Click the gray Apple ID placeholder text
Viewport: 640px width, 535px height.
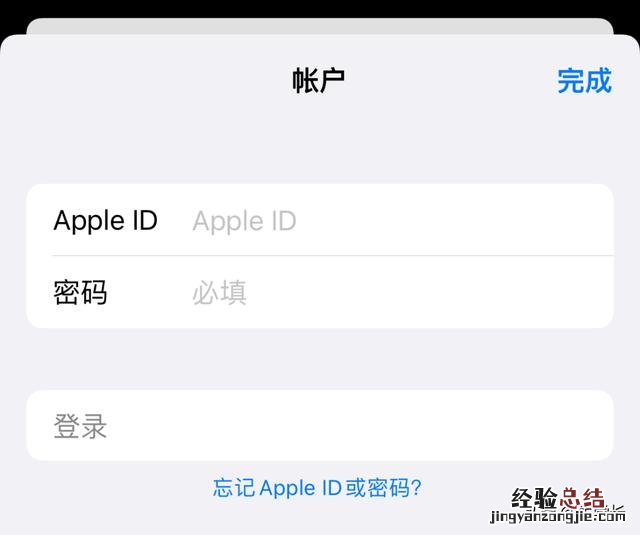coord(244,222)
